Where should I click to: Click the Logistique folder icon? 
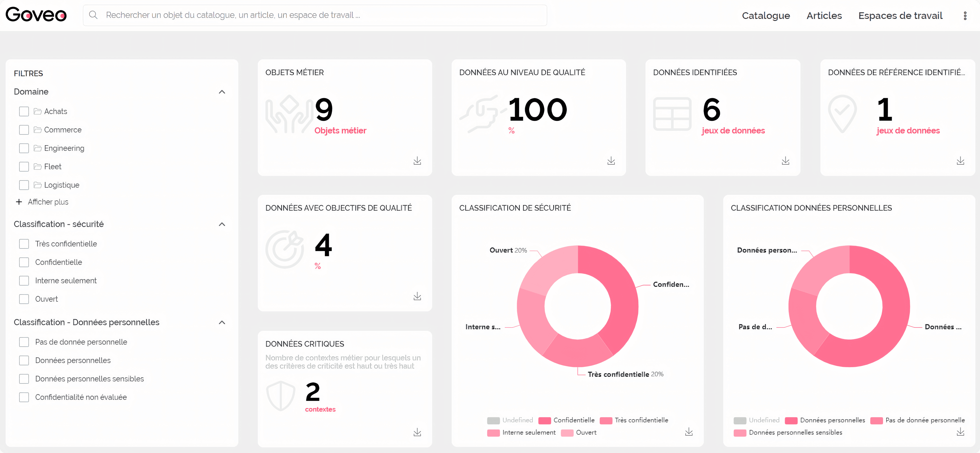pyautogui.click(x=37, y=185)
